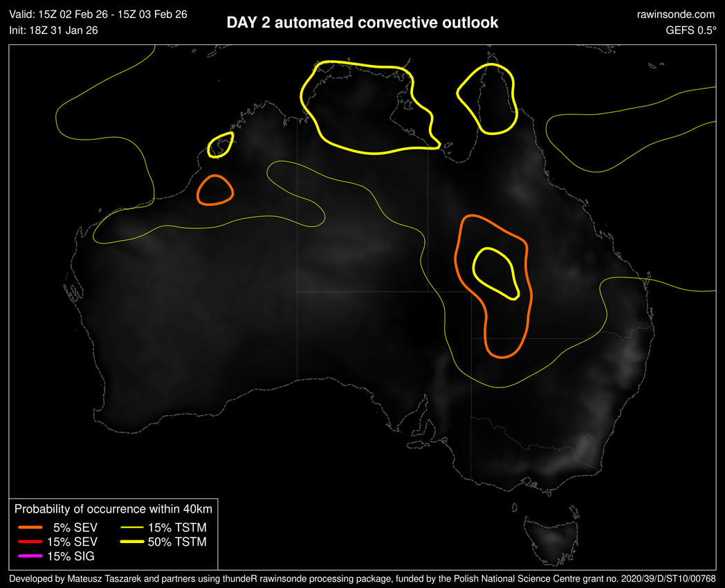
Task: Click the legend heading 'Probability of occurrence within 40km'
Action: click(113, 509)
